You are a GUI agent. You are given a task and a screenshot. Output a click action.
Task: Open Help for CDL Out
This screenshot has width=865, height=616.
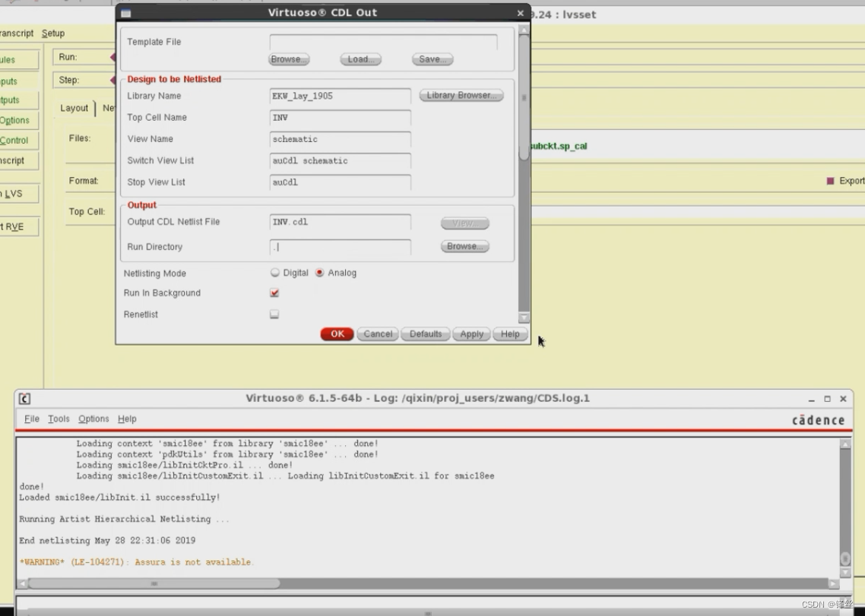click(x=510, y=334)
